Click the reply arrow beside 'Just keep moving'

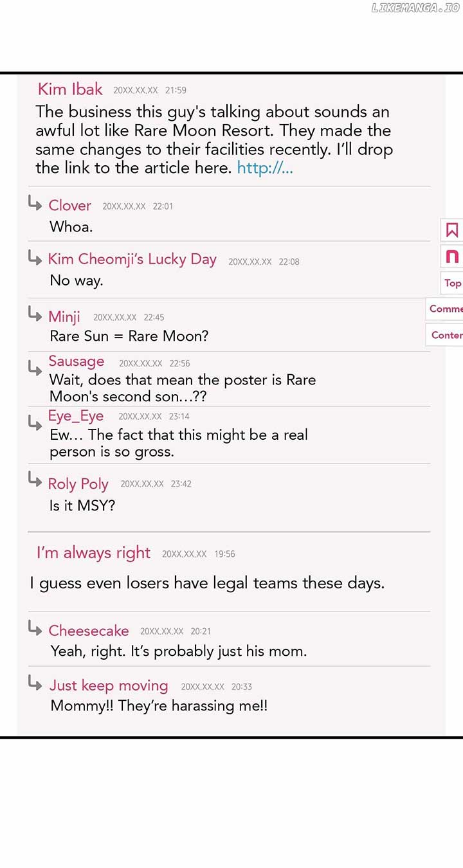(35, 683)
